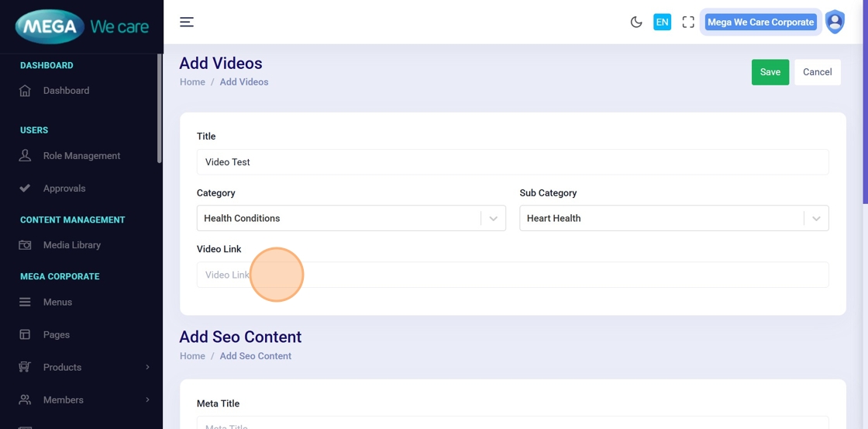
Task: Click the Home breadcrumb under Add Videos
Action: [192, 82]
